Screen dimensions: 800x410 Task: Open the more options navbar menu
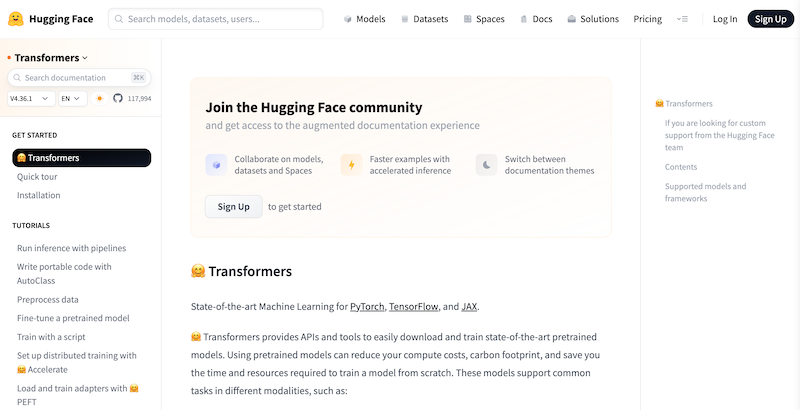[x=682, y=19]
